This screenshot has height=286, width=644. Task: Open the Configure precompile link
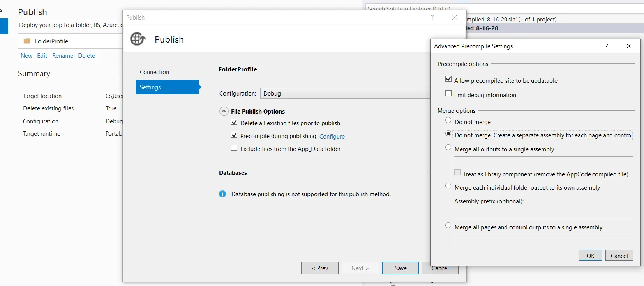[x=332, y=137]
